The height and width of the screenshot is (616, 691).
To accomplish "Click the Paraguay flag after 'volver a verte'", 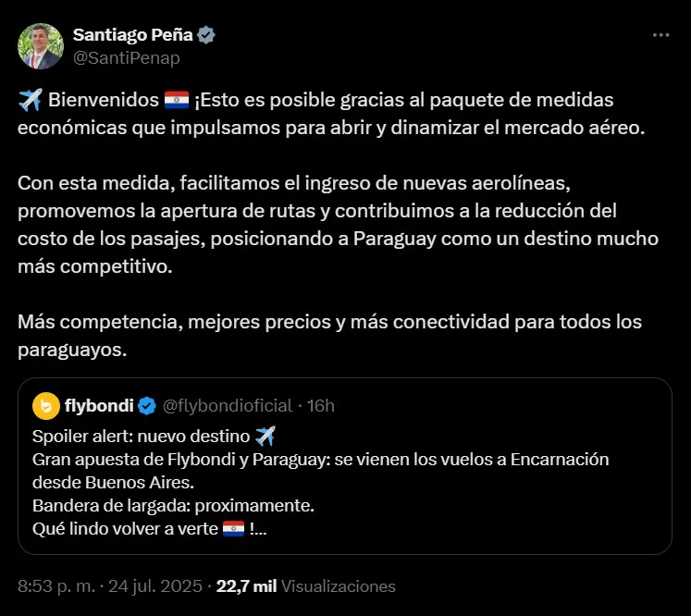I will pyautogui.click(x=233, y=530).
